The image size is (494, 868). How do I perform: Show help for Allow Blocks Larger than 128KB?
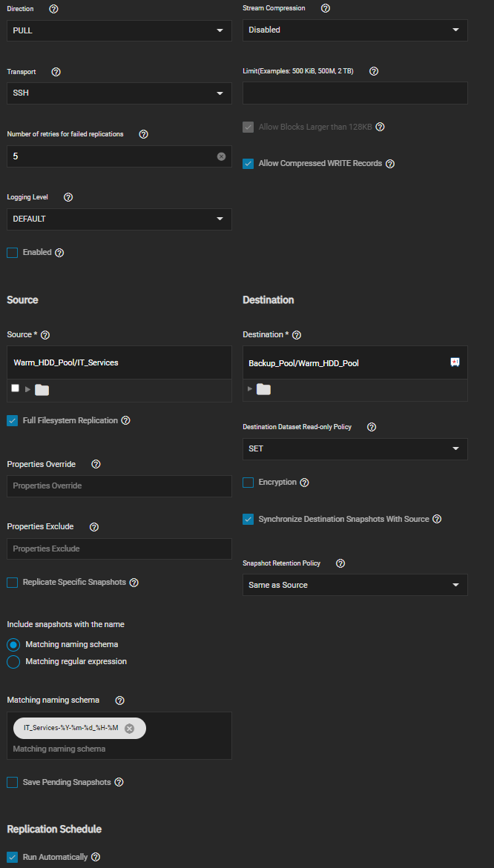click(x=380, y=127)
